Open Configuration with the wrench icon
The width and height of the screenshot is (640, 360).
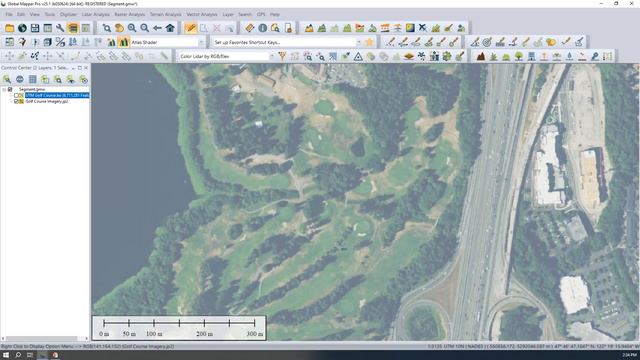[x=60, y=28]
